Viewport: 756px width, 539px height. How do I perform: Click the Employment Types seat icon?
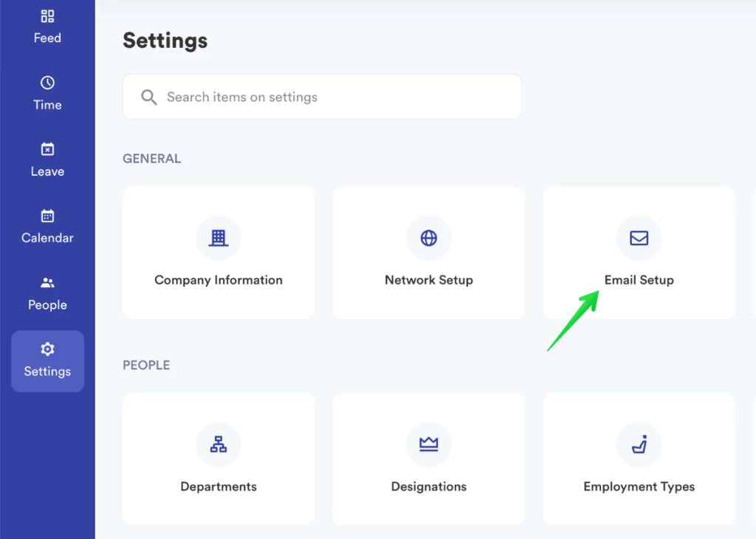[x=639, y=444]
